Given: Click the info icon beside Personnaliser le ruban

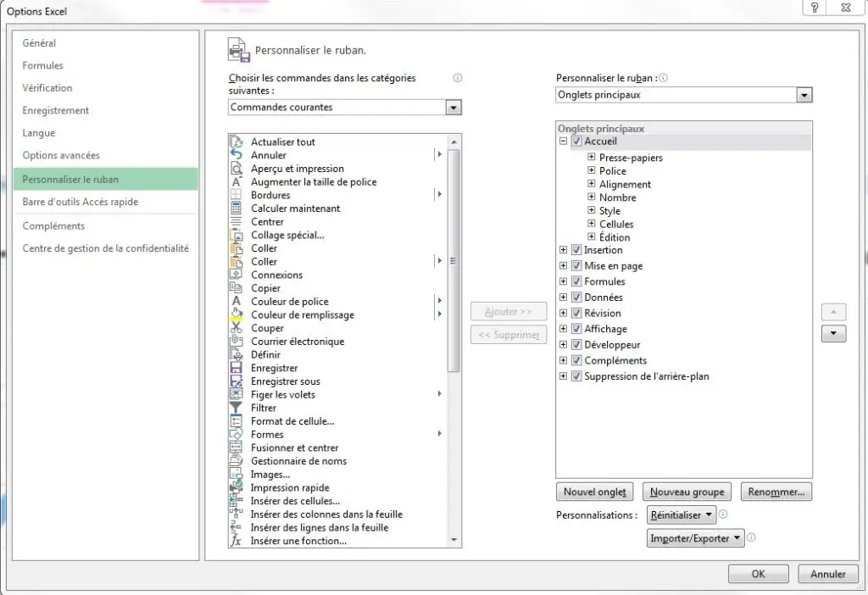Looking at the screenshot, I should pos(663,78).
